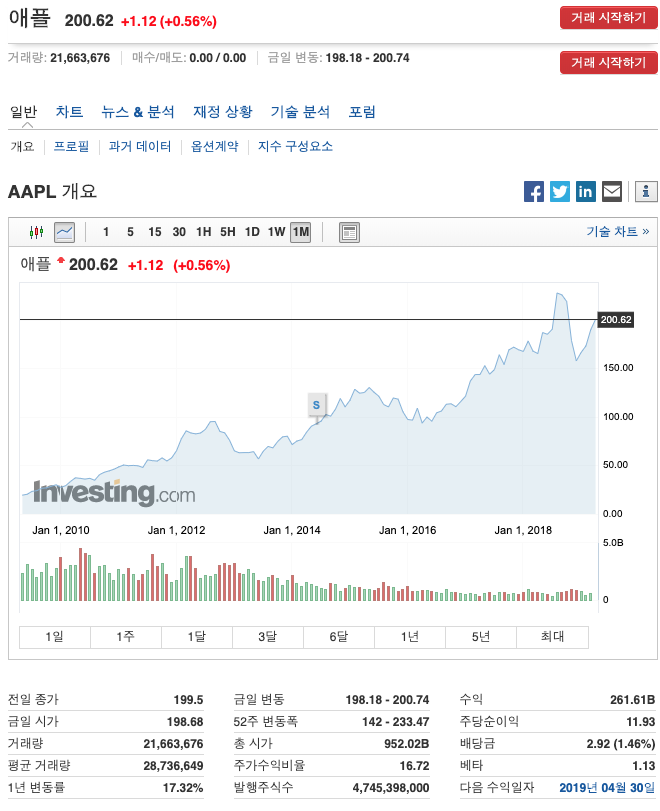
Task: Click the 수익 value 261.61B
Action: [633, 700]
